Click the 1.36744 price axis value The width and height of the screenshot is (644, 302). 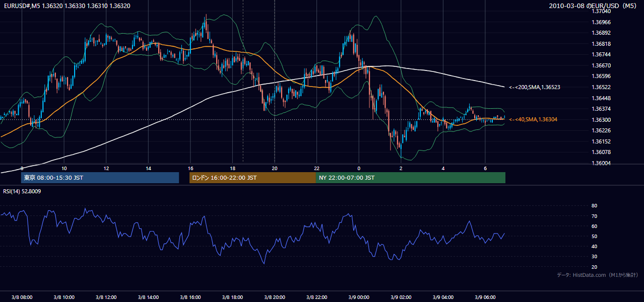pyautogui.click(x=601, y=54)
